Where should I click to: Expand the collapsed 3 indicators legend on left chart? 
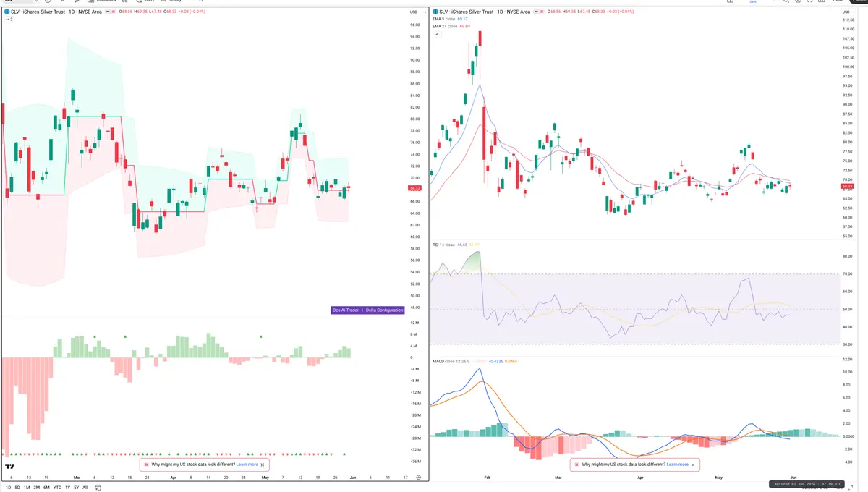click(9, 20)
